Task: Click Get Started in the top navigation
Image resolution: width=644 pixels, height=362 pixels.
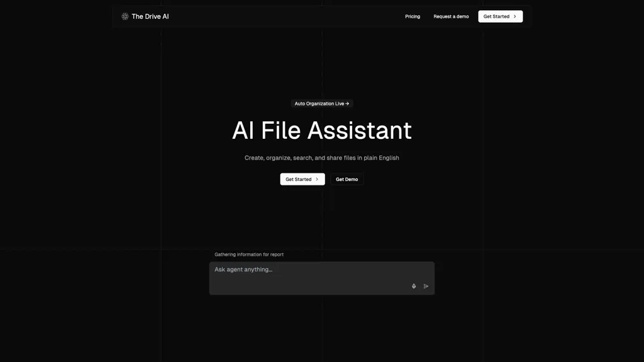Action: tap(500, 16)
